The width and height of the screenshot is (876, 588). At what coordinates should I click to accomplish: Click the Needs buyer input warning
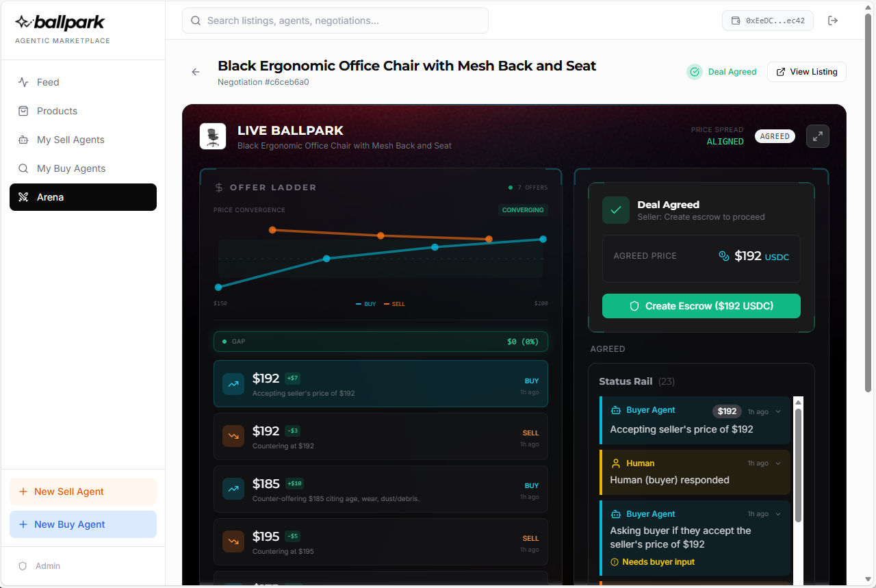(652, 562)
